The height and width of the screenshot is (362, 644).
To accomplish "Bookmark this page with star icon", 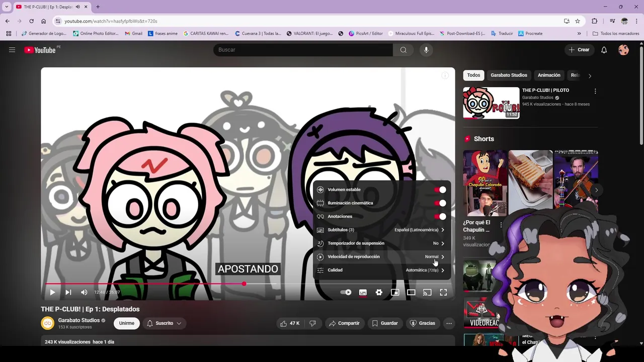I will coord(578,21).
